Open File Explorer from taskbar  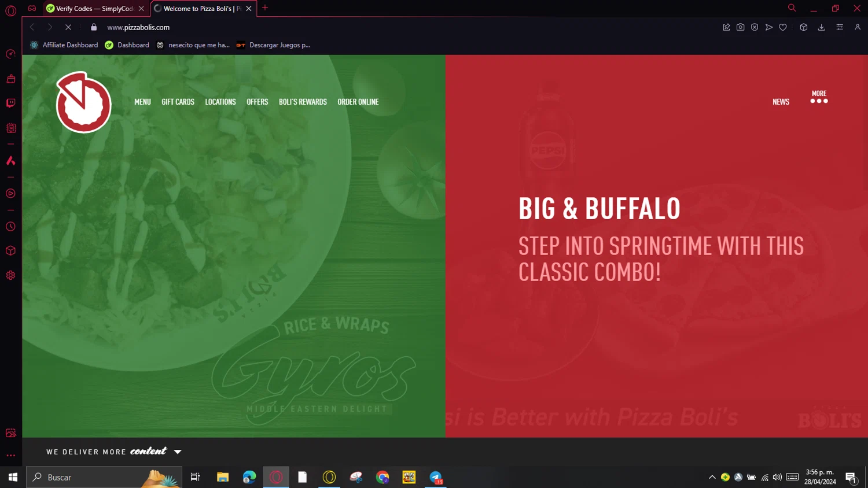point(223,477)
